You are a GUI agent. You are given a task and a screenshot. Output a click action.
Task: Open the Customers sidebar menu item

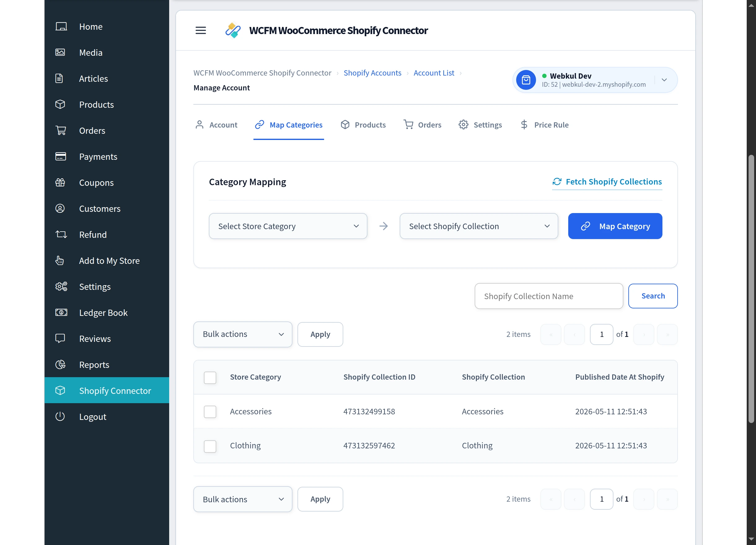point(107,208)
